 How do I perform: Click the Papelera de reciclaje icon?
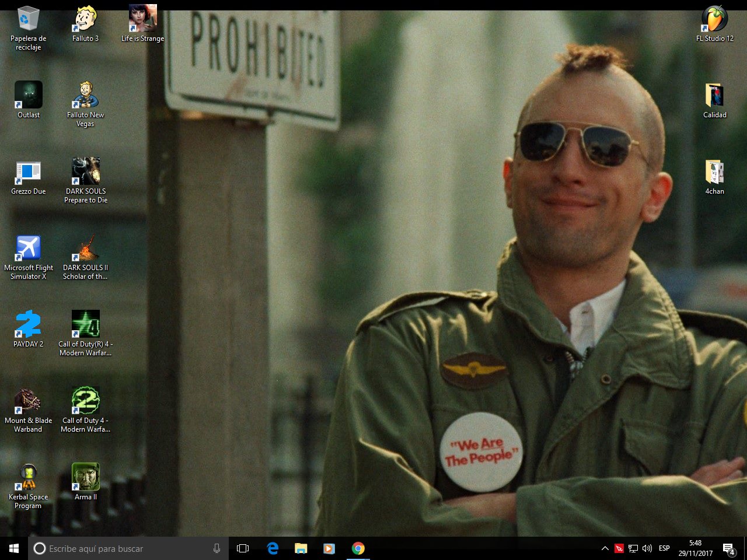coord(28,27)
